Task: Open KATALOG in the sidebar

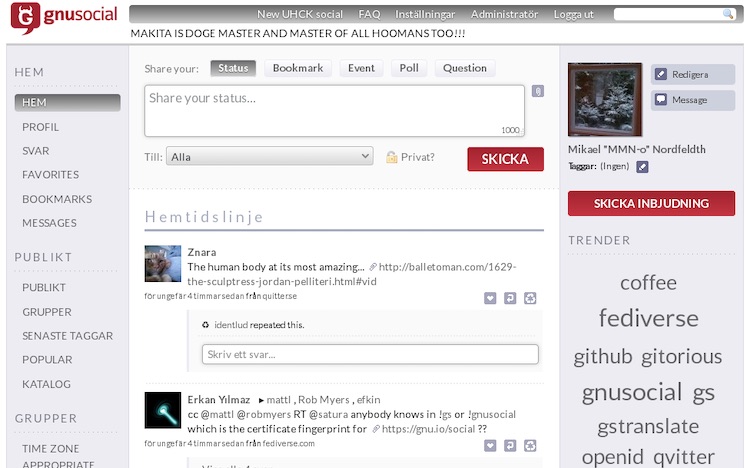Action: (46, 384)
